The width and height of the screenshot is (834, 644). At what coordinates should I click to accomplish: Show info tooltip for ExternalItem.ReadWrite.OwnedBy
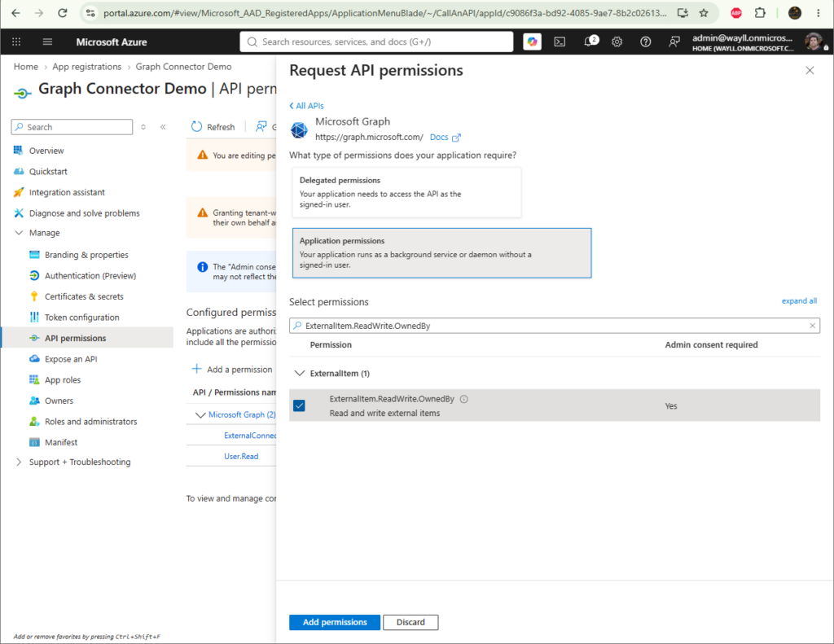(463, 399)
